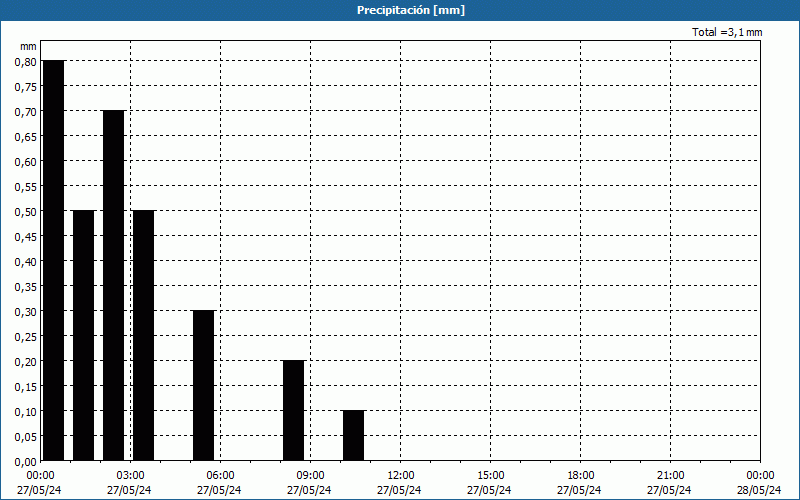The width and height of the screenshot is (800, 500).
Task: Click the 0,70 y-axis label
Action: point(26,112)
